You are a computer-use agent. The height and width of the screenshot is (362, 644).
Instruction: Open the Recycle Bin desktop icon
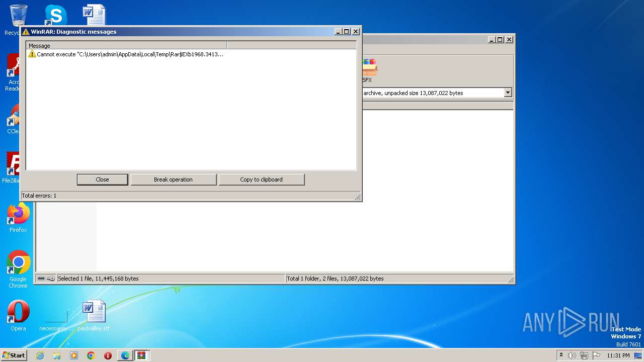click(x=18, y=19)
